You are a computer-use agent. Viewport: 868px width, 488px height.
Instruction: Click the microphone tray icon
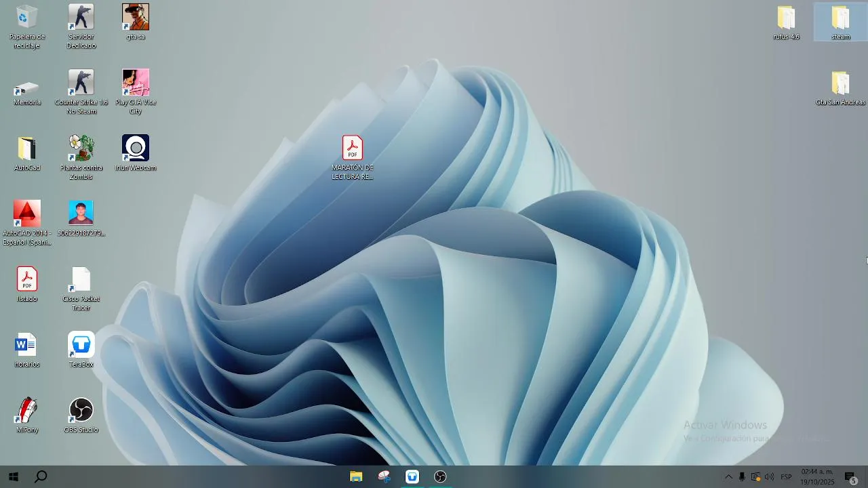point(742,477)
